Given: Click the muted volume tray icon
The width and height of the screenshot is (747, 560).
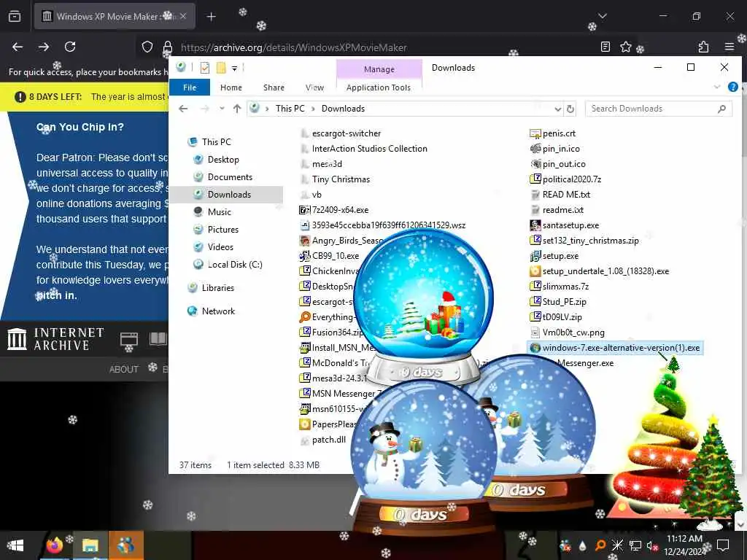Looking at the screenshot, I should point(651,545).
